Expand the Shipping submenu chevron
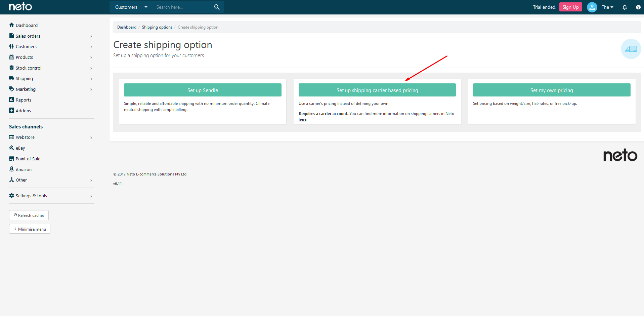 click(x=91, y=79)
